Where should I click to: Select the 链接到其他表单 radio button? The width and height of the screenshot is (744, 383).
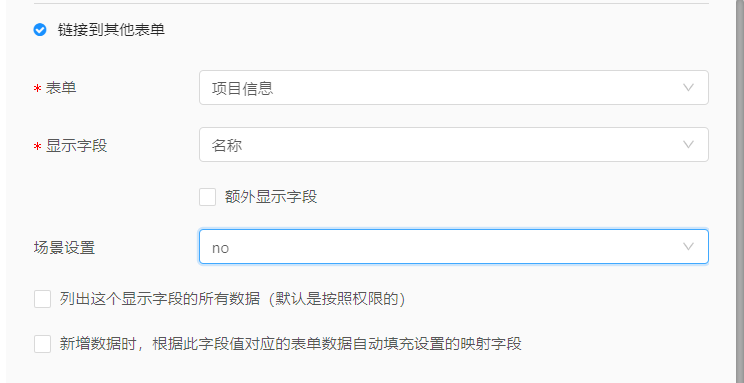40,30
